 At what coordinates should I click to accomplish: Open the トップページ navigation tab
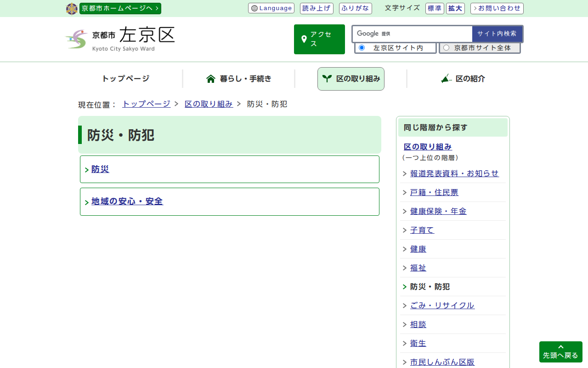pos(125,79)
